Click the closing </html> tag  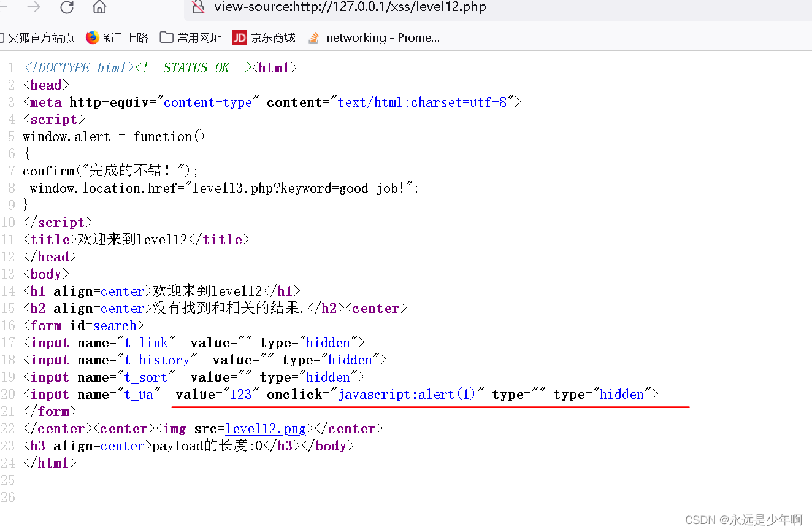pos(50,463)
